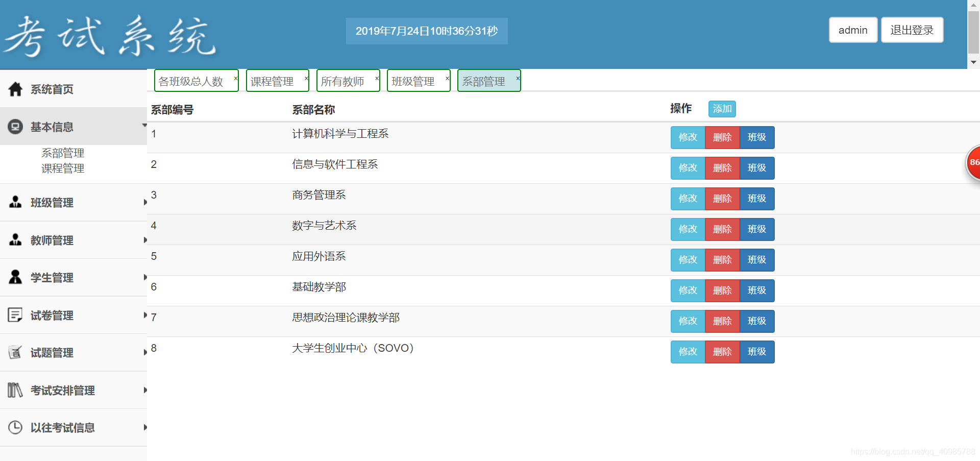980x461 pixels.
Task: Expand the 试卷管理 sidebar arrow
Action: click(145, 315)
